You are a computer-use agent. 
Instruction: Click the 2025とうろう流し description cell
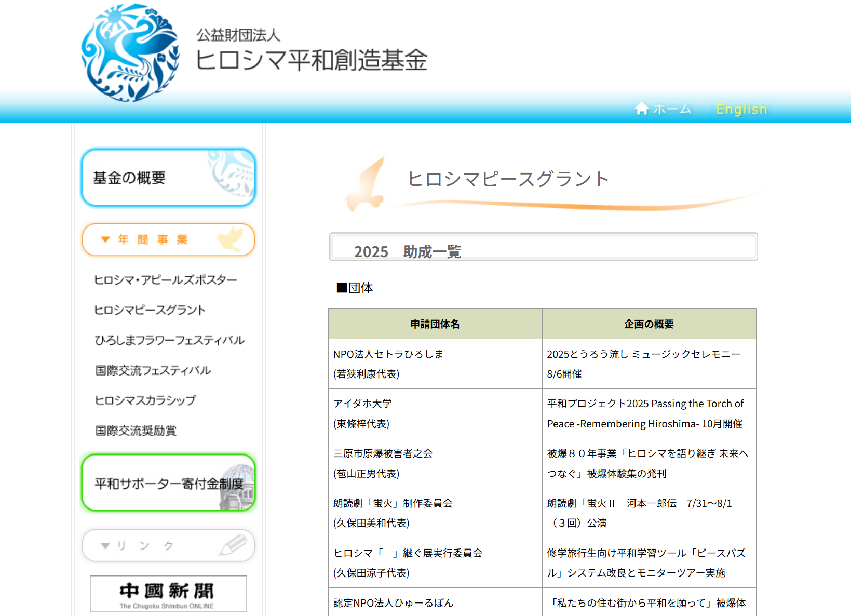coord(649,364)
